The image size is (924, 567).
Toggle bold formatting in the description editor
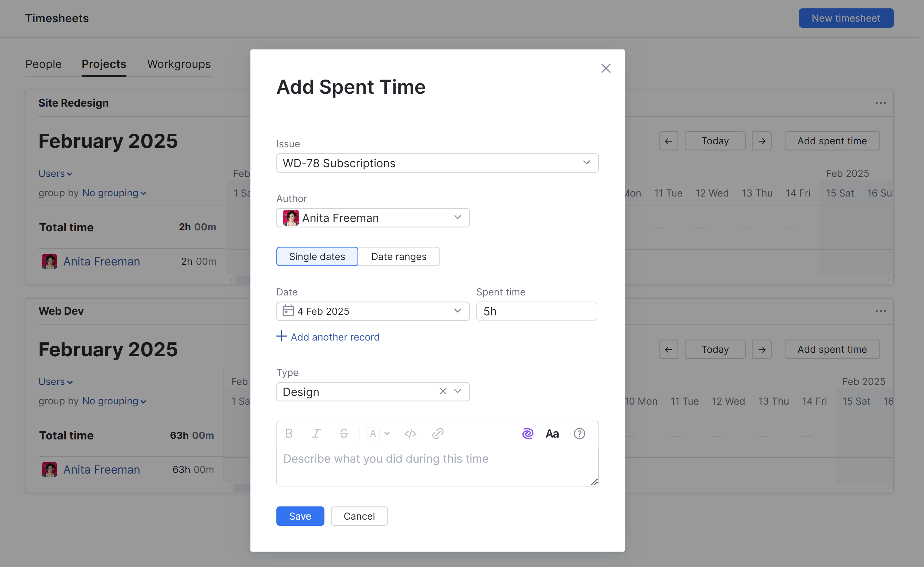(x=289, y=433)
